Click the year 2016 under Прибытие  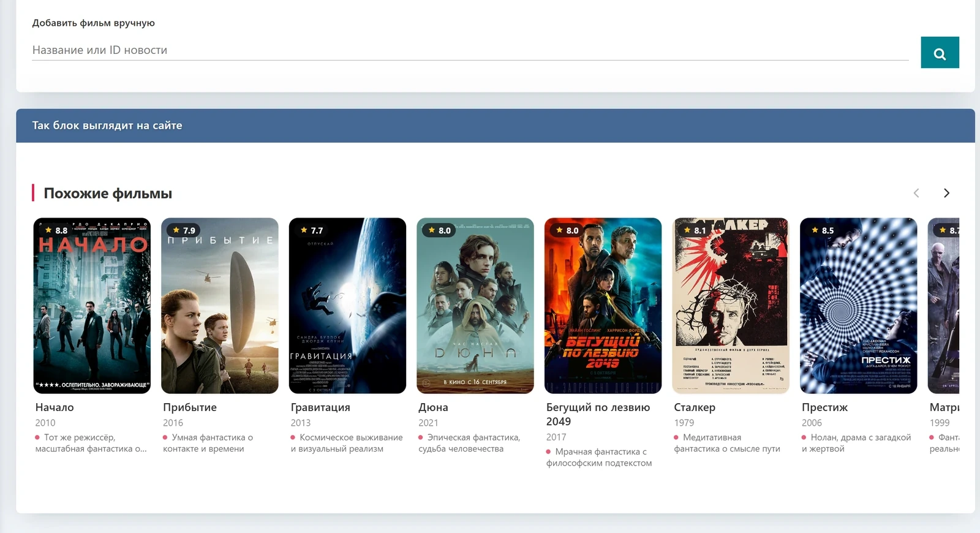(x=173, y=423)
